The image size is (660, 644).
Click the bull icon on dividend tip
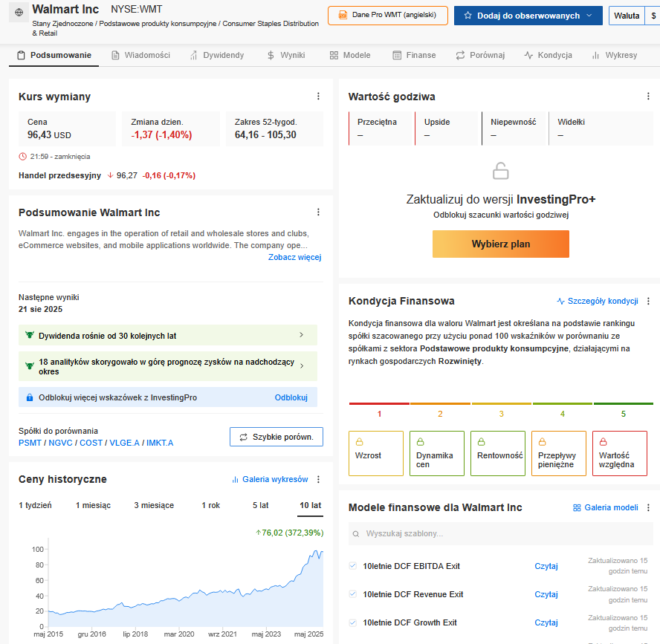click(x=30, y=335)
